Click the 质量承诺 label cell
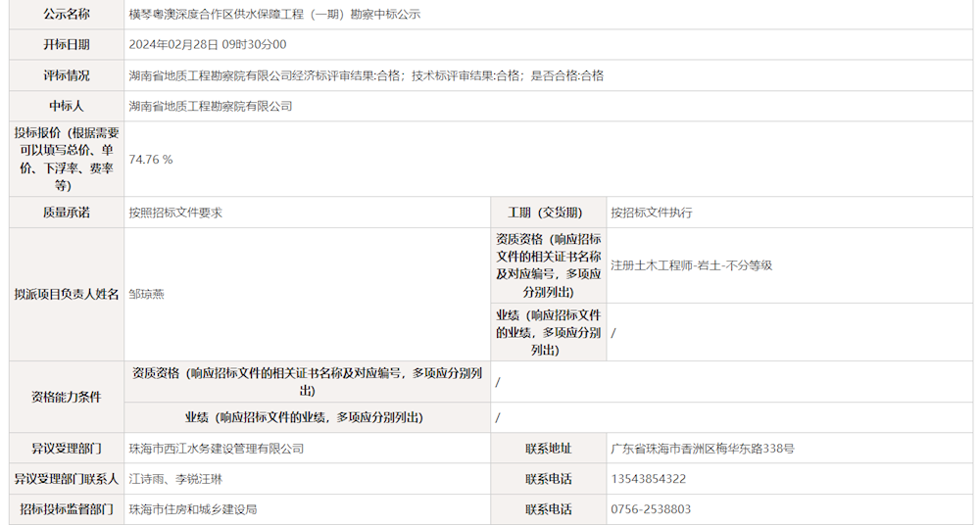The image size is (980, 525). [67, 213]
